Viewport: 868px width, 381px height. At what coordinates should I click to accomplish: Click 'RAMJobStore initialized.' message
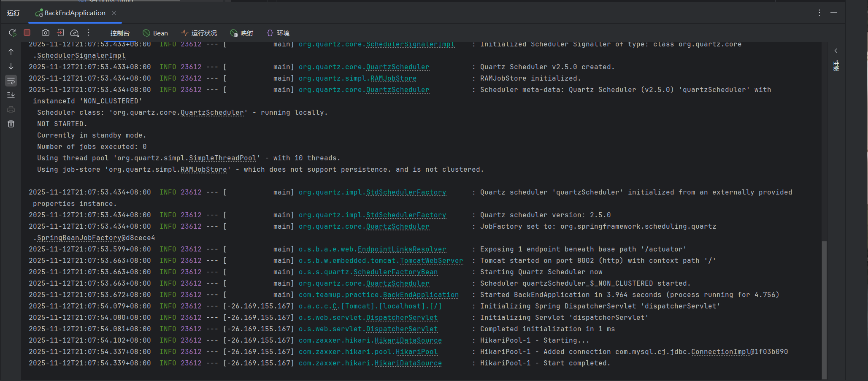[530, 78]
